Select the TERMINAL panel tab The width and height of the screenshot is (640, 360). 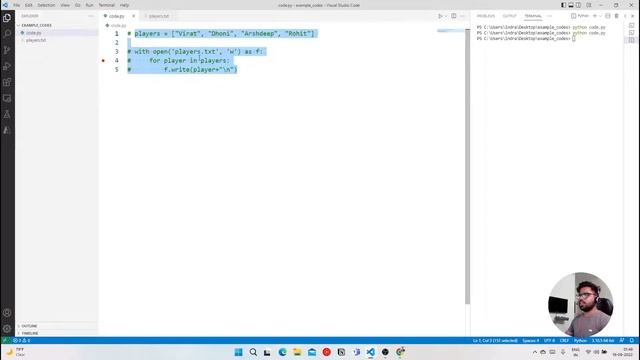pos(533,16)
